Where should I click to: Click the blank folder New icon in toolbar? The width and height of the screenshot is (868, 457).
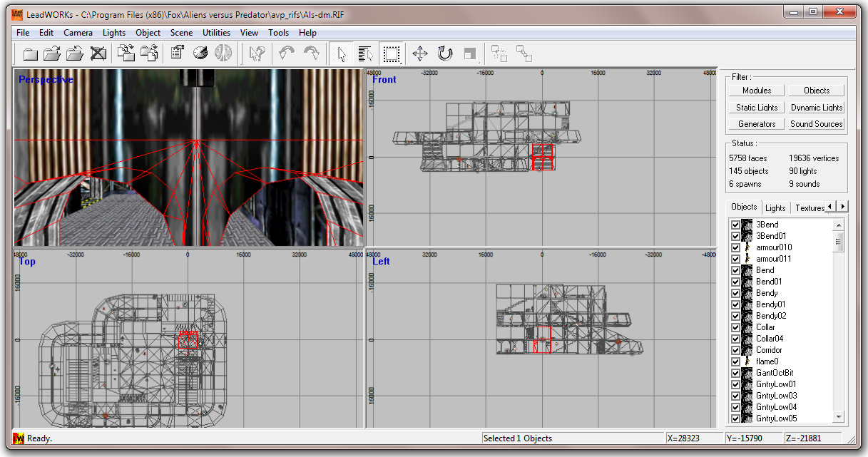[30, 53]
